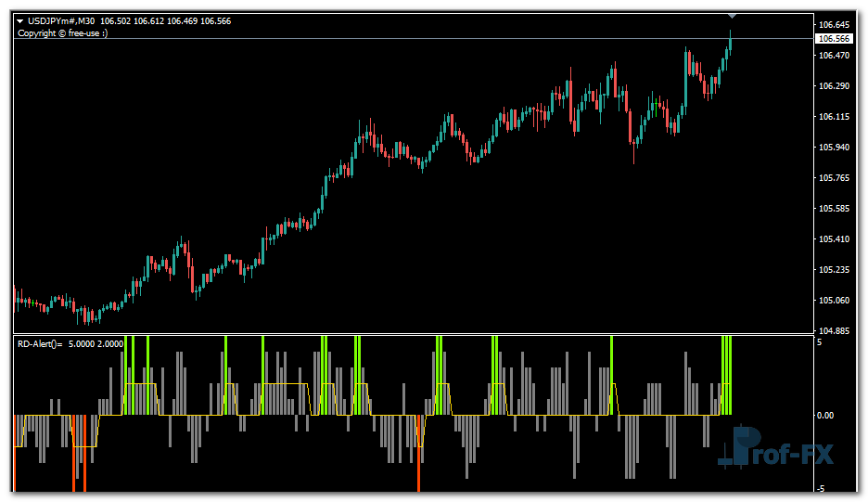Open the dropdown arrow beside USDJPYm#,M30

tap(20, 21)
